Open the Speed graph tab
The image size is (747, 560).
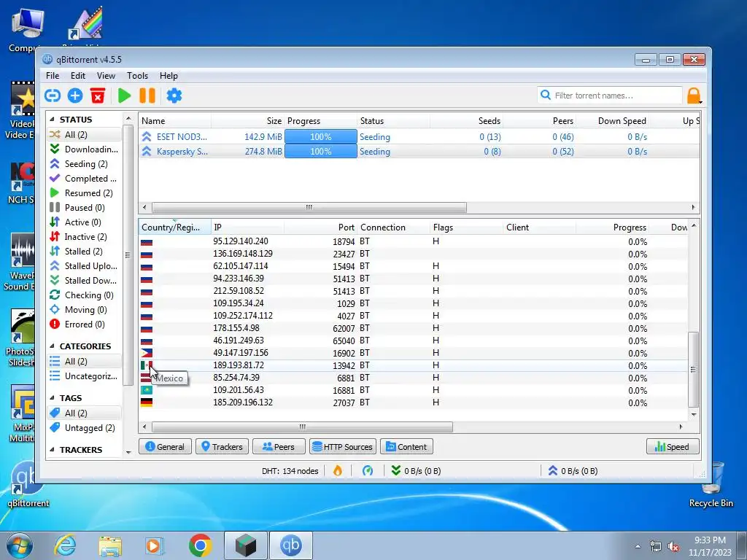tap(673, 447)
